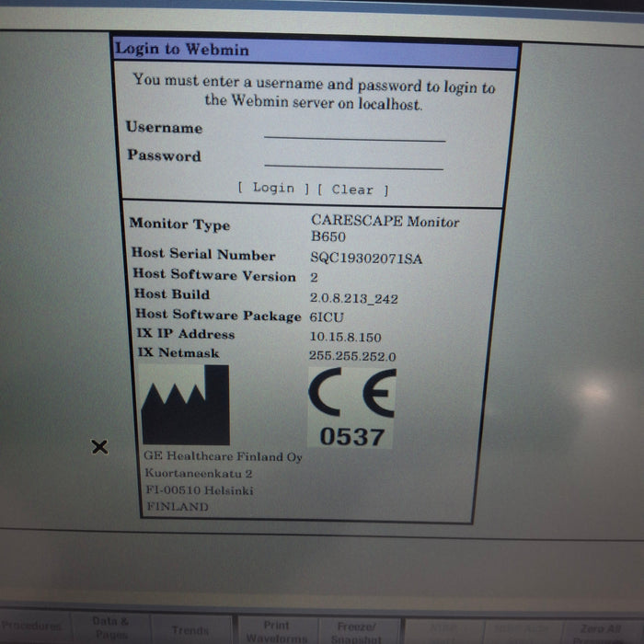
Task: Open the Data & Pages menu
Action: [110, 627]
